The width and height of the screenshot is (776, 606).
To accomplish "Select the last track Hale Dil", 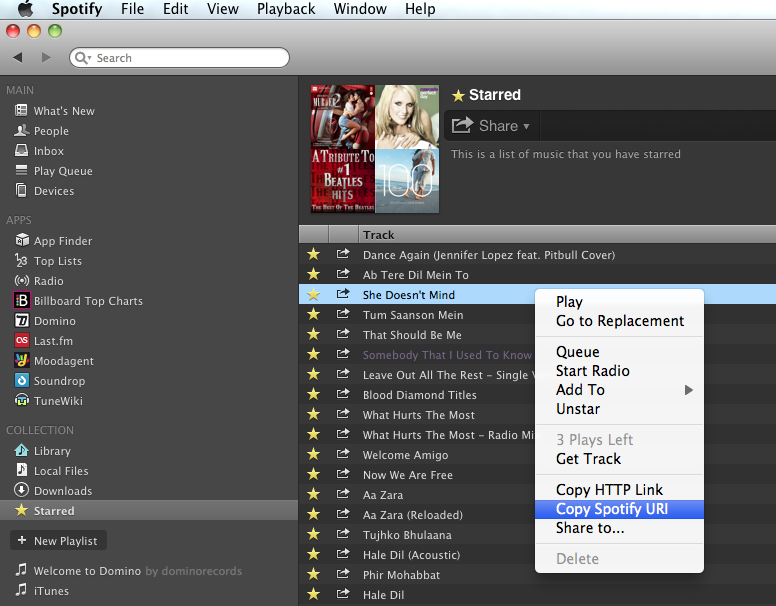I will coord(383,595).
